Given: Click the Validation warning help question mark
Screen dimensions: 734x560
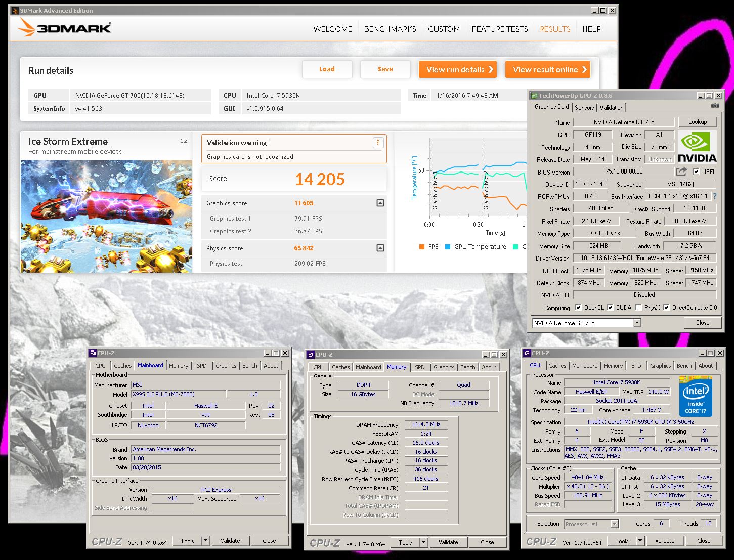Looking at the screenshot, I should coord(378,143).
